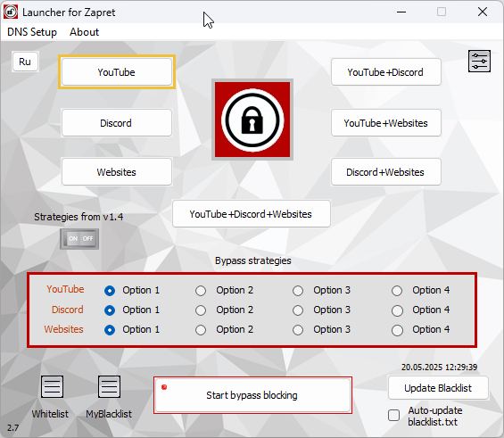This screenshot has width=504, height=438.
Task: Select YouTube Option 4 radio button
Action: [x=397, y=291]
